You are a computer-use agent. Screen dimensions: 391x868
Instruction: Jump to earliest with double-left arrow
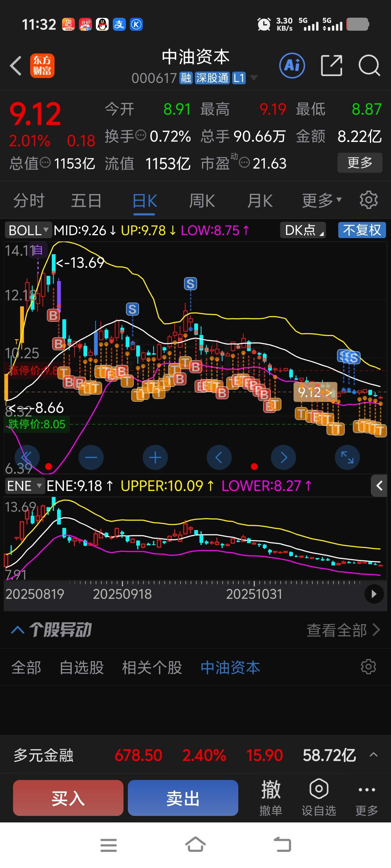click(27, 457)
